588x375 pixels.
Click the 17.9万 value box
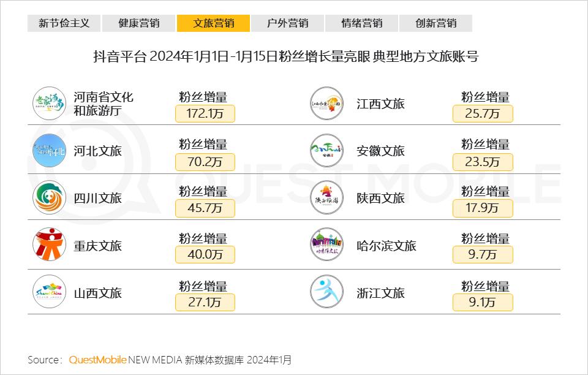tap(483, 208)
